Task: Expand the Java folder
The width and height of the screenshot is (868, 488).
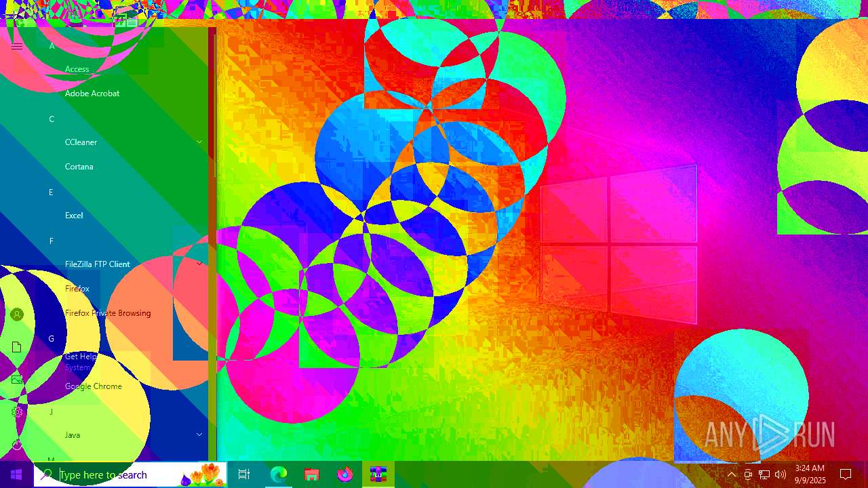Action: click(199, 435)
